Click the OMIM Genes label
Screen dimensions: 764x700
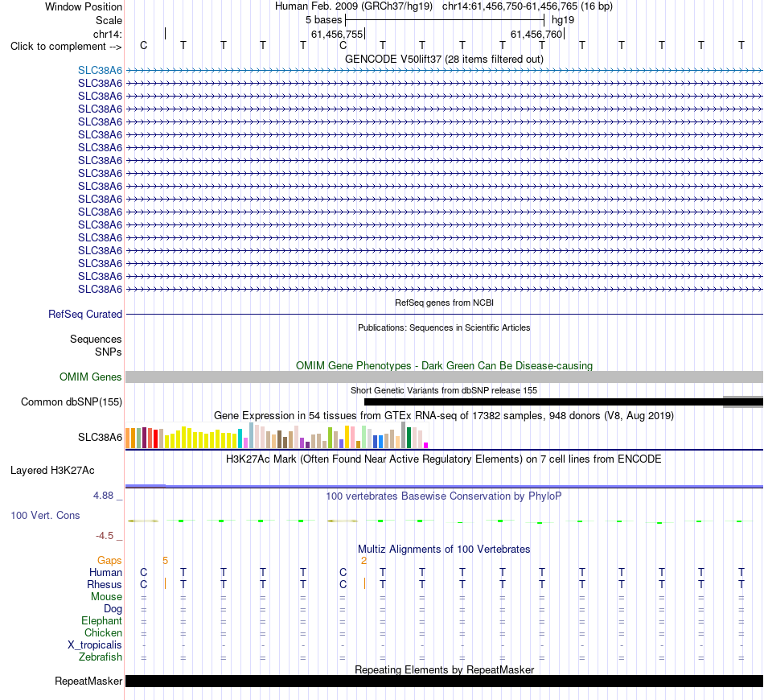tap(90, 377)
